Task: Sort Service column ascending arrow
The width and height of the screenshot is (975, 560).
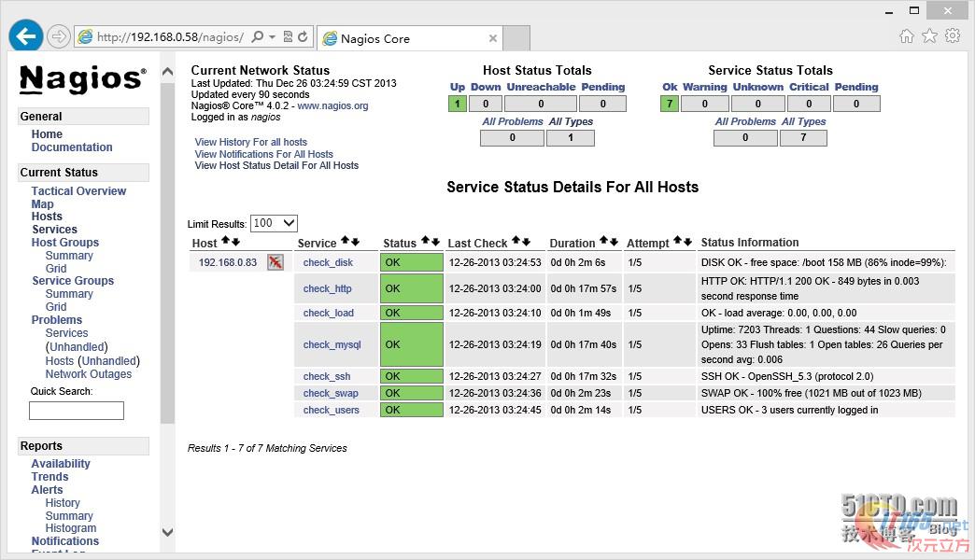Action: pos(346,241)
